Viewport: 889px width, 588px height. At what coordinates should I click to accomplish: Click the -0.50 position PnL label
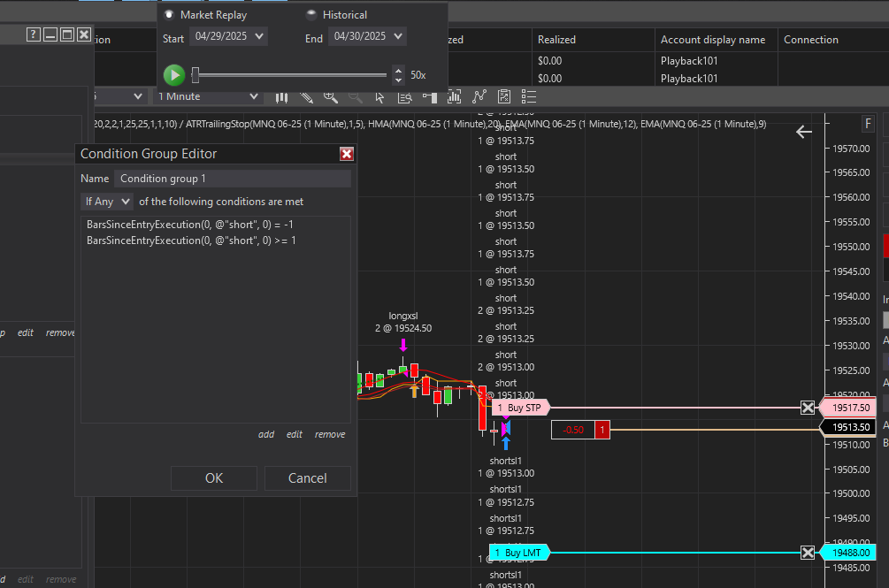[573, 430]
